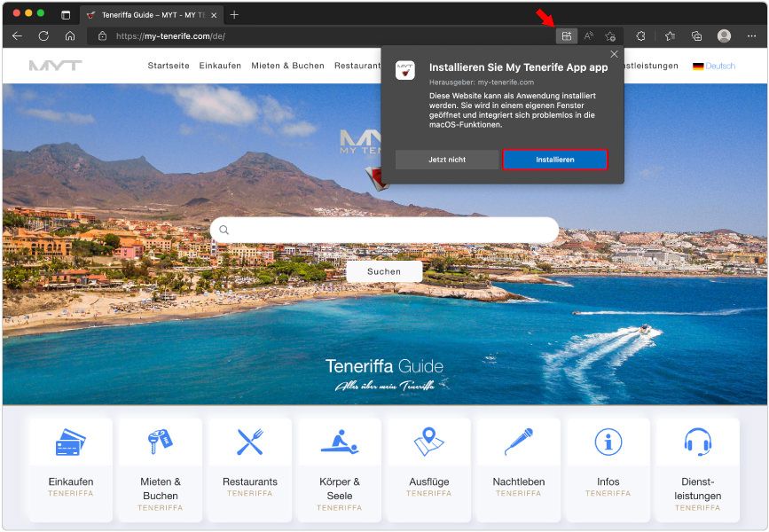
Task: Add this page to favorites via star icon
Action: (670, 35)
